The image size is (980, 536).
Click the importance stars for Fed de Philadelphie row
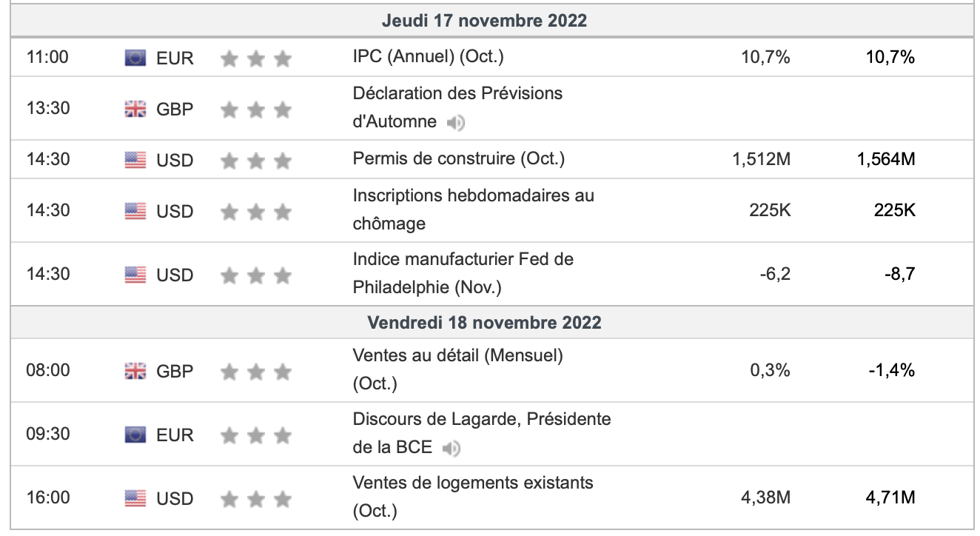(x=255, y=275)
